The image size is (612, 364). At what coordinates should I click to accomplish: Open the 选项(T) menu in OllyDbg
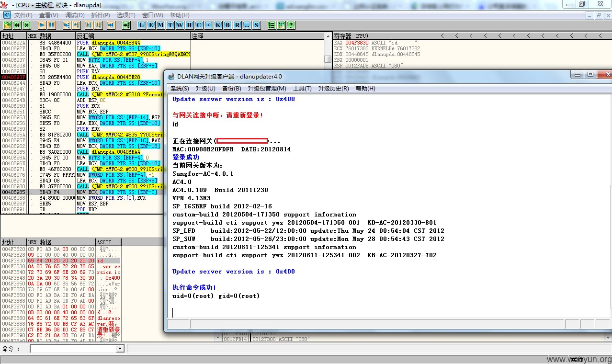pyautogui.click(x=126, y=15)
